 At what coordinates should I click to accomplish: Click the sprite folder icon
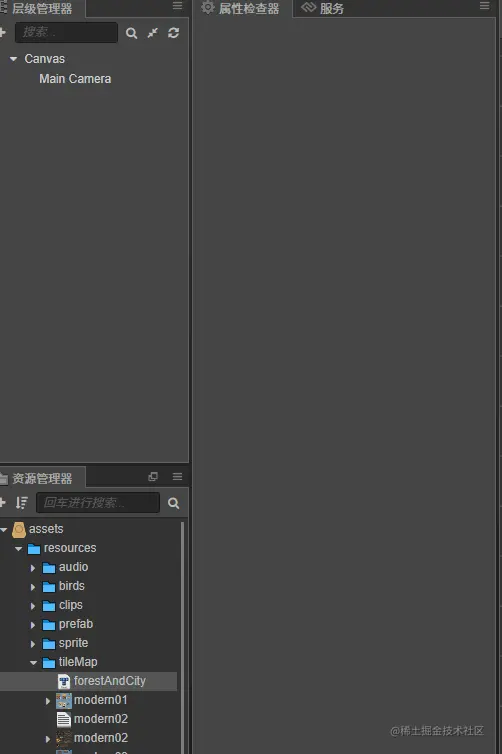click(49, 644)
